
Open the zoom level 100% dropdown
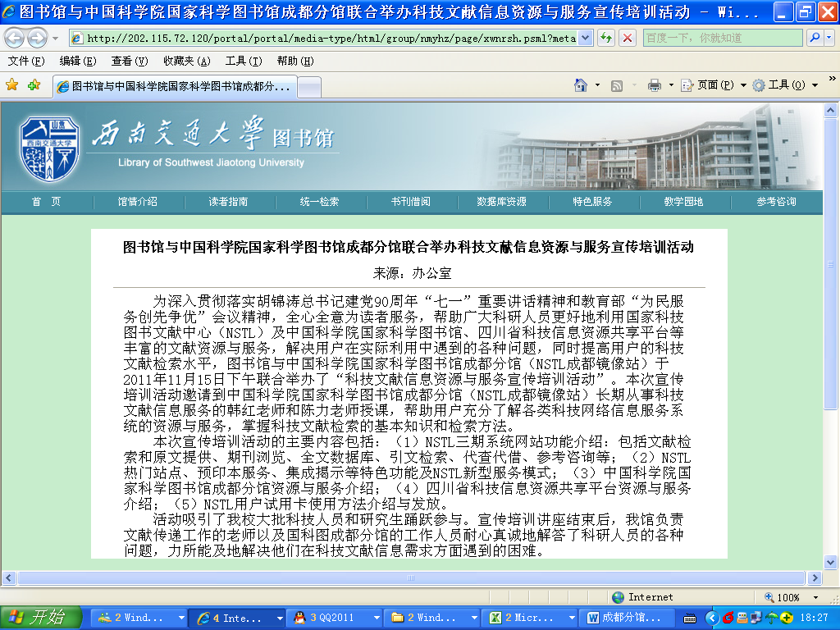(x=815, y=597)
